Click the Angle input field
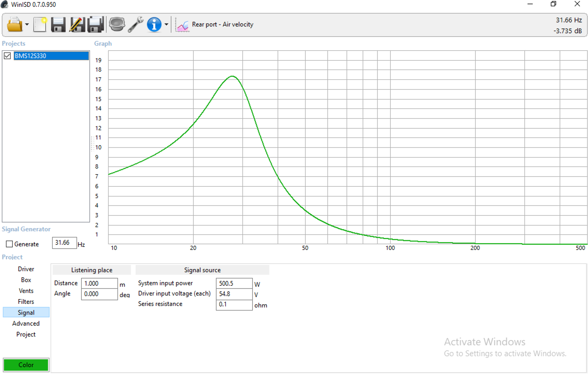 pos(100,294)
